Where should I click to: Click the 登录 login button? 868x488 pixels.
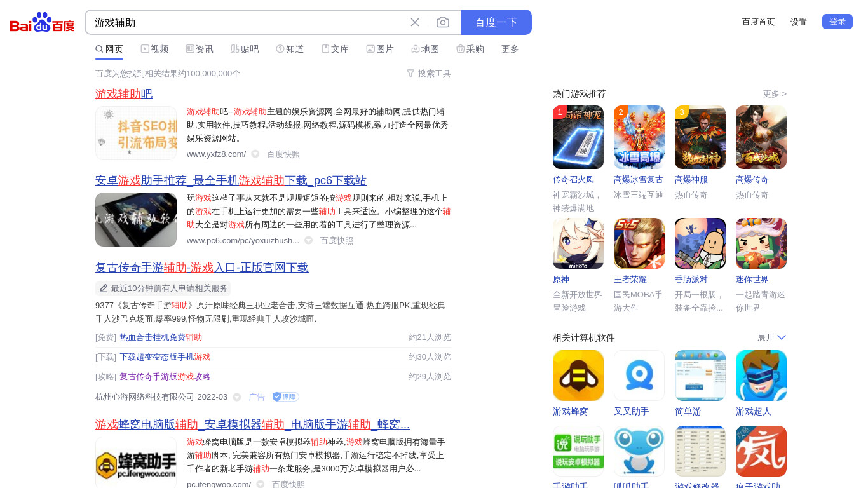pos(837,22)
